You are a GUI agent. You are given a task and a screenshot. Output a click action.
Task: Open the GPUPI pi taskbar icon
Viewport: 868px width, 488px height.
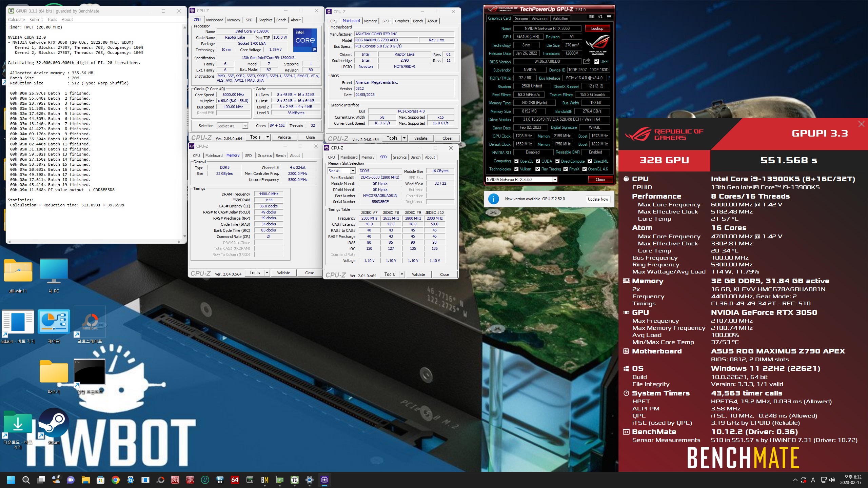click(294, 480)
